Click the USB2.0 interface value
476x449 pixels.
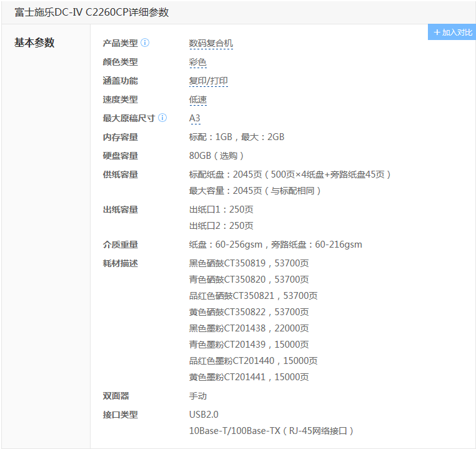coord(204,415)
